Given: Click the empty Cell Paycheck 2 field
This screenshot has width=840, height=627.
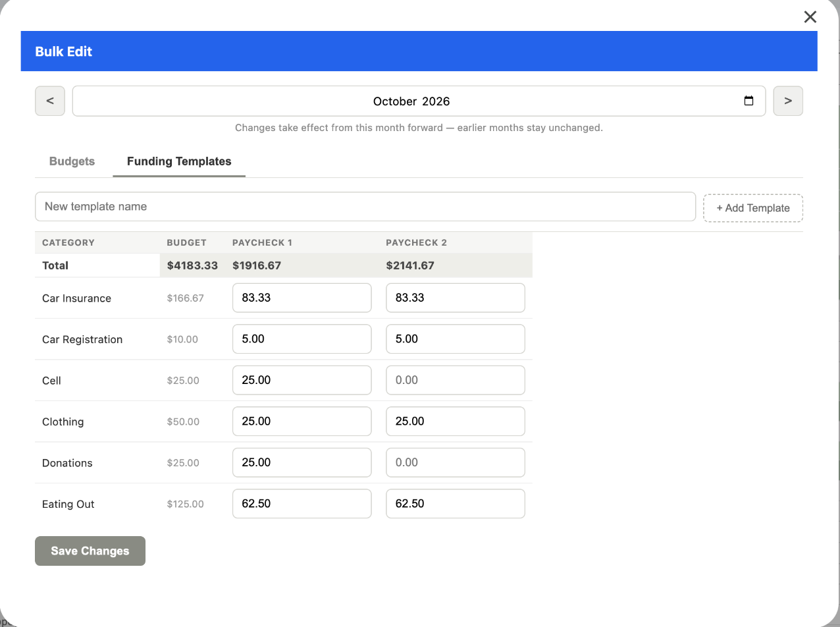Looking at the screenshot, I should (x=456, y=380).
